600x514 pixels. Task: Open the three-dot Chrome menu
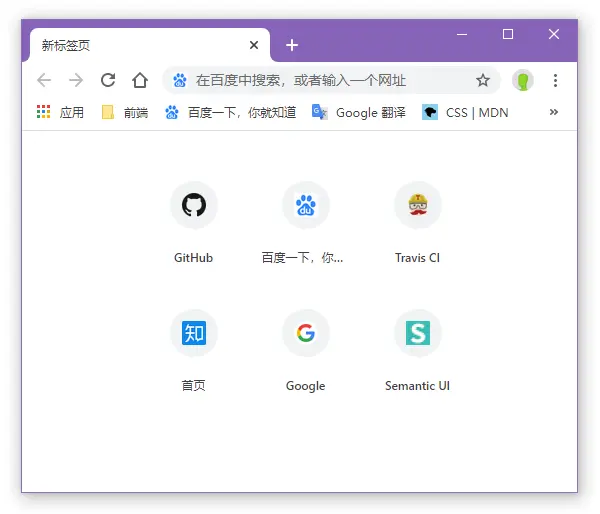click(x=555, y=80)
